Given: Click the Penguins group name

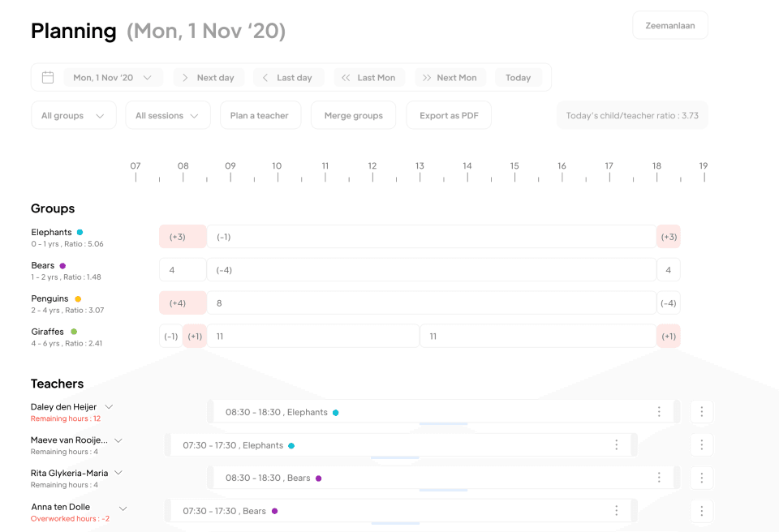Looking at the screenshot, I should [49, 298].
